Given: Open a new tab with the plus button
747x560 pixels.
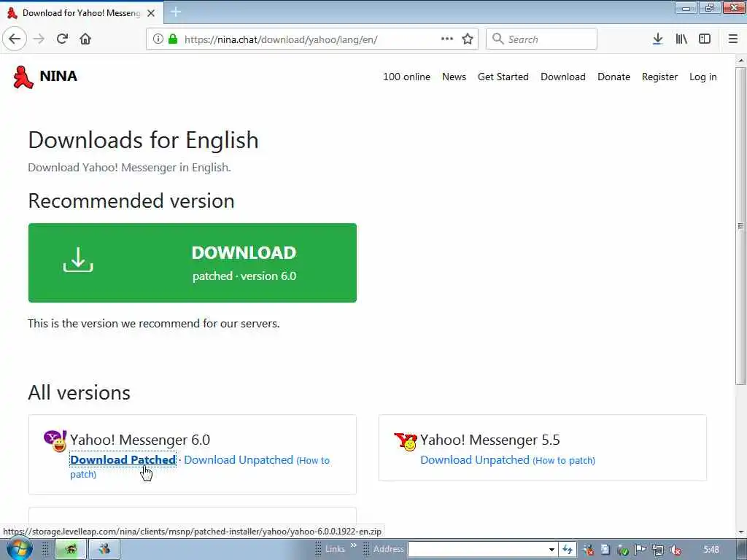Looking at the screenshot, I should [x=176, y=12].
